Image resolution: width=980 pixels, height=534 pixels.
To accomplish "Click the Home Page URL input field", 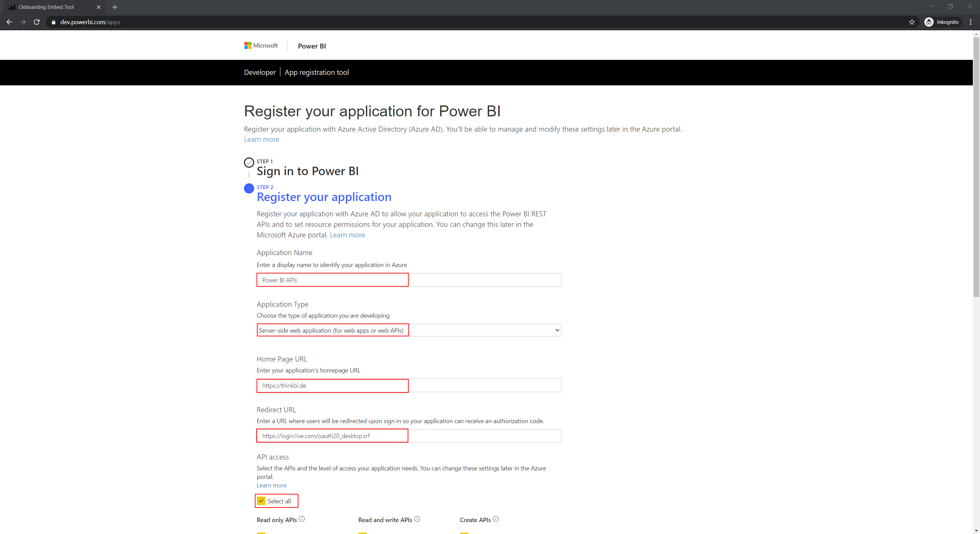I will click(409, 385).
